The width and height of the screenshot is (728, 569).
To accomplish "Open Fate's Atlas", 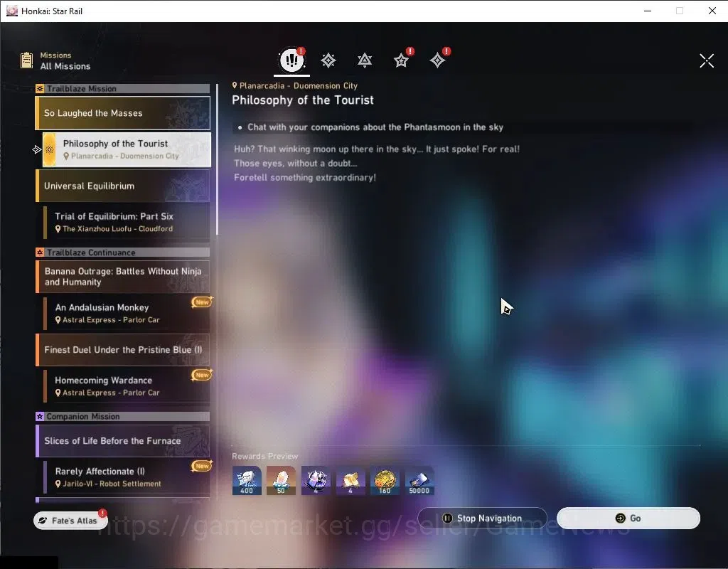I will (x=70, y=520).
